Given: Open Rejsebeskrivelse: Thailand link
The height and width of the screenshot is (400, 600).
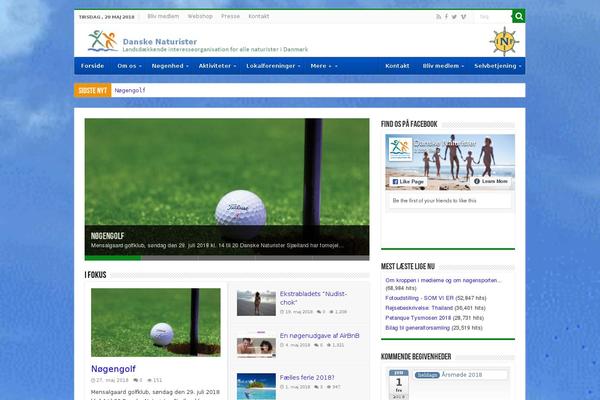Looking at the screenshot, I should click(419, 308).
